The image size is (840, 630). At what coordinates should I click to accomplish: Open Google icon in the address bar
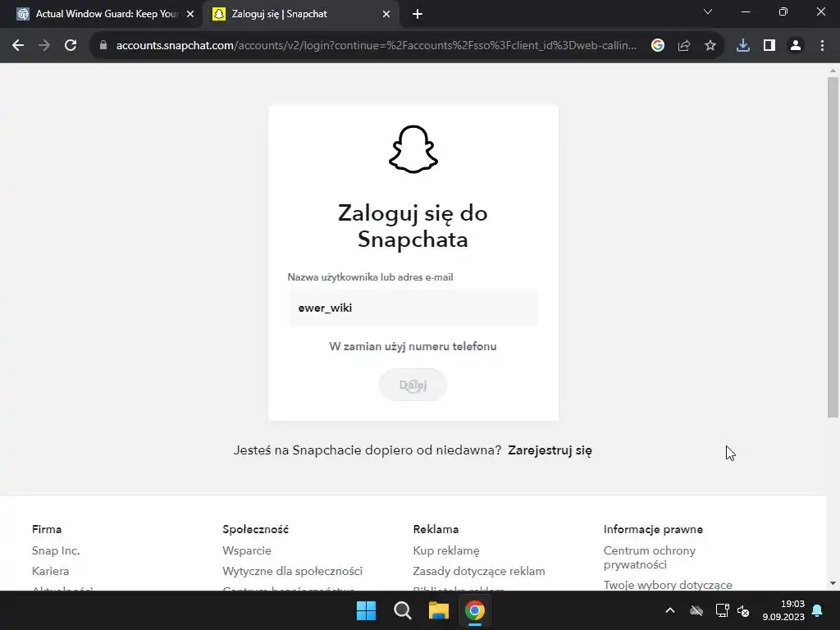coord(658,46)
